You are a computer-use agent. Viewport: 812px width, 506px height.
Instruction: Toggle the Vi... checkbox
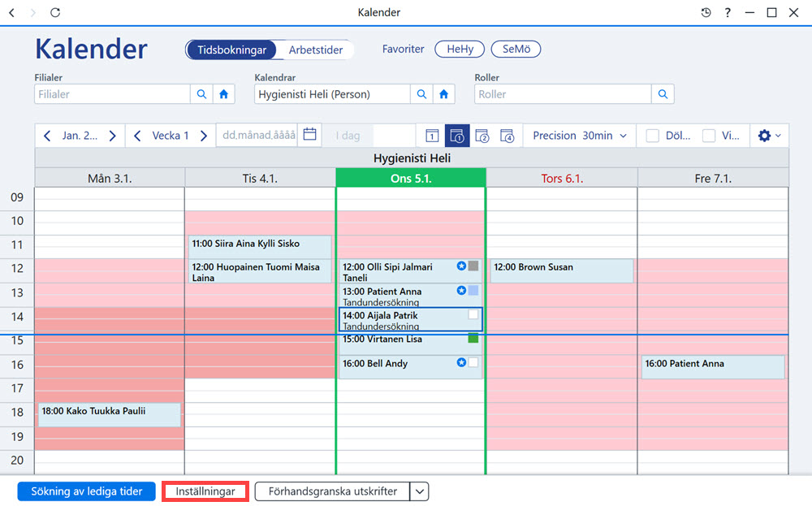[708, 136]
